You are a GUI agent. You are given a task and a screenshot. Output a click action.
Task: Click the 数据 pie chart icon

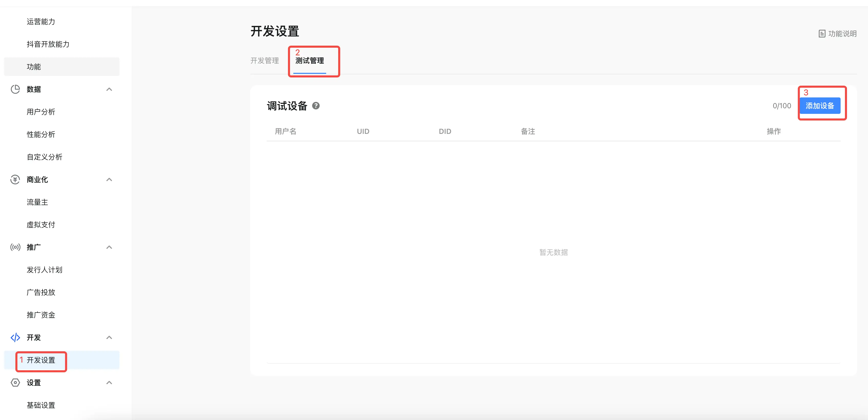[x=15, y=89]
